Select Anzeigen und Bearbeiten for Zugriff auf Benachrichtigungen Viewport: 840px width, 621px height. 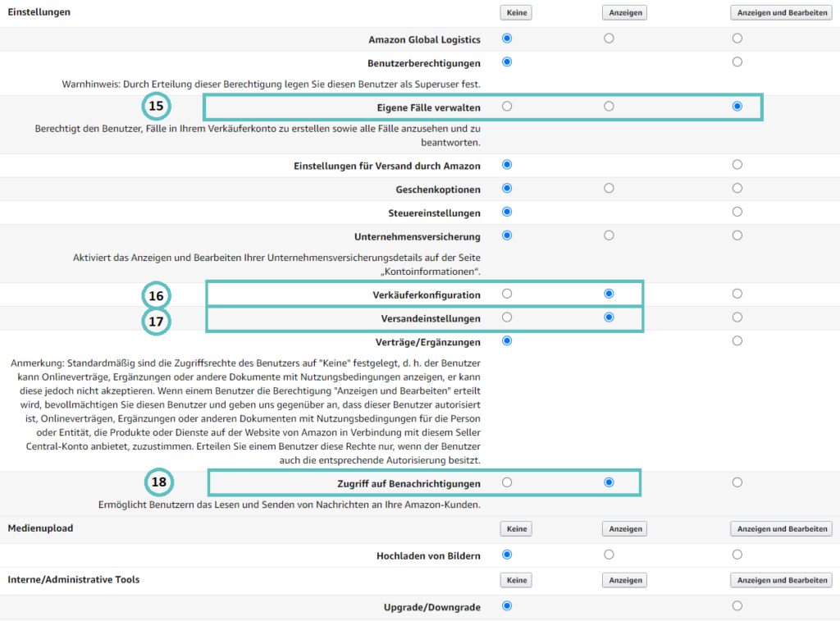click(737, 482)
